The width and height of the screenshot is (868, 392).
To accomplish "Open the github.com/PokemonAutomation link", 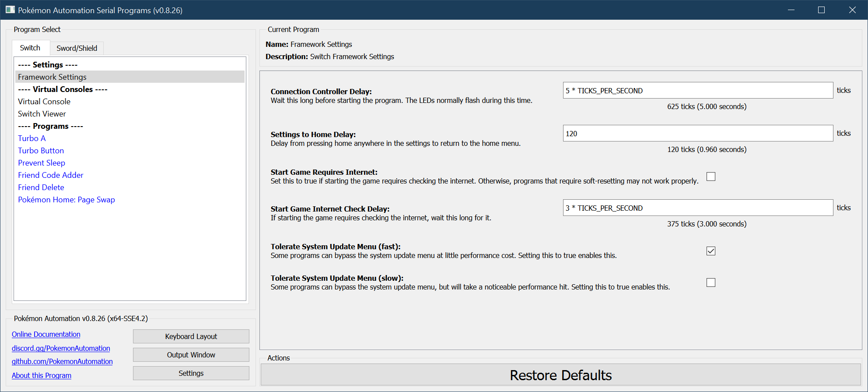I will click(62, 361).
